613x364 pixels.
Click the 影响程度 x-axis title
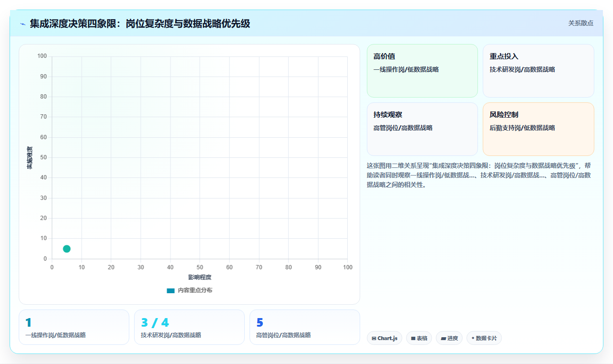click(200, 277)
